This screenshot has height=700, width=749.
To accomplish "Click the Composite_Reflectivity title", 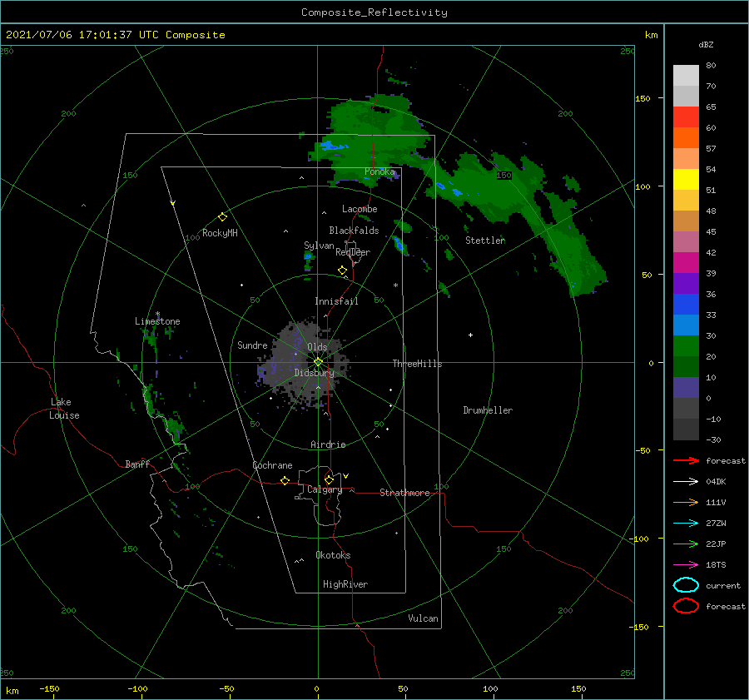I will (374, 12).
